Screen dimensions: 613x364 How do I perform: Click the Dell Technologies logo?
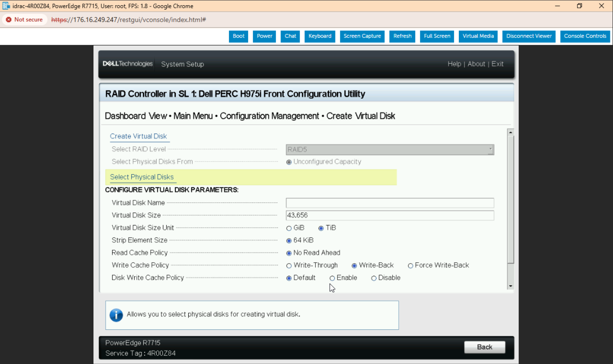point(128,64)
